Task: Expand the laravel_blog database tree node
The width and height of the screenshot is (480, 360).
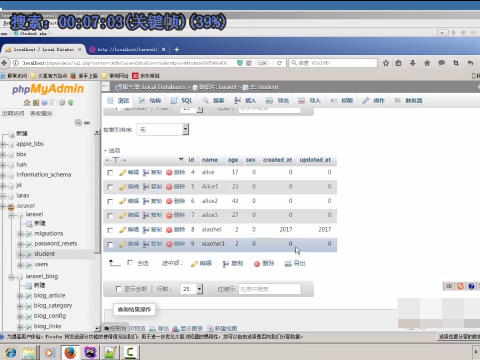Action: tap(12, 277)
